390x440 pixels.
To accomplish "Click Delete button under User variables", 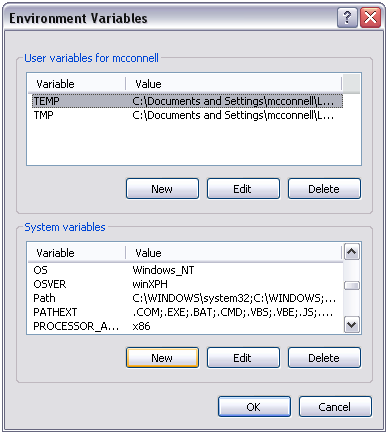I will click(324, 189).
